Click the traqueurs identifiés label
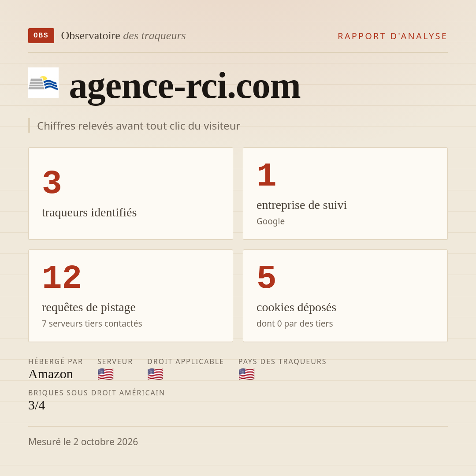Screen dimensions: 476x476 click(x=89, y=212)
